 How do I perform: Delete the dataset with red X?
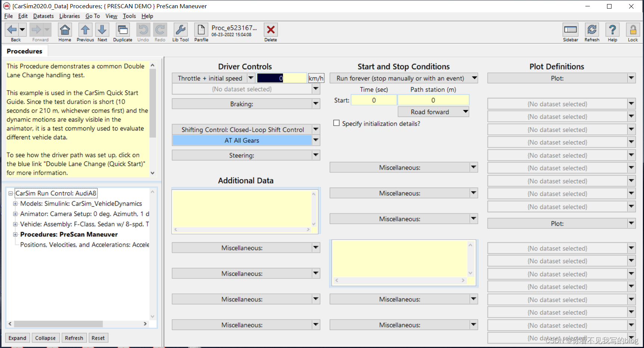tap(271, 30)
